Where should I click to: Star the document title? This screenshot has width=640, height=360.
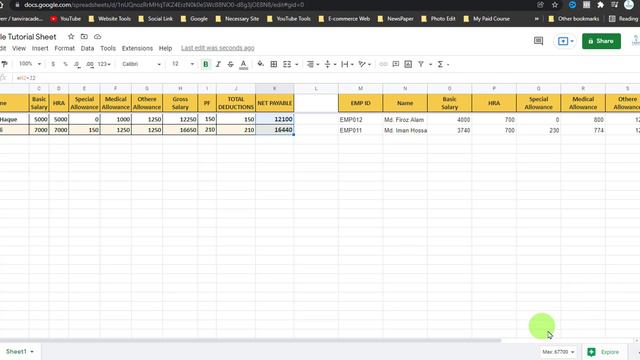tap(71, 37)
